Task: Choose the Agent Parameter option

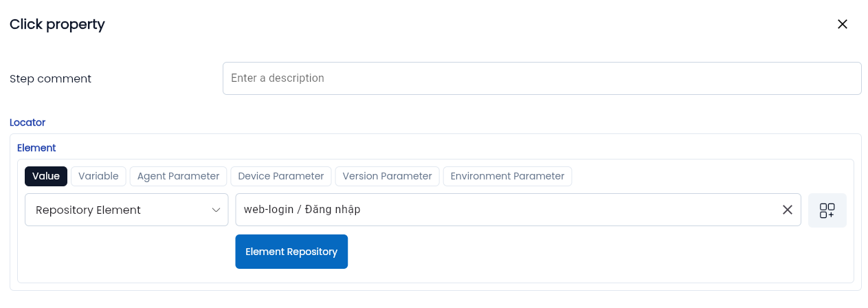Action: tap(178, 176)
